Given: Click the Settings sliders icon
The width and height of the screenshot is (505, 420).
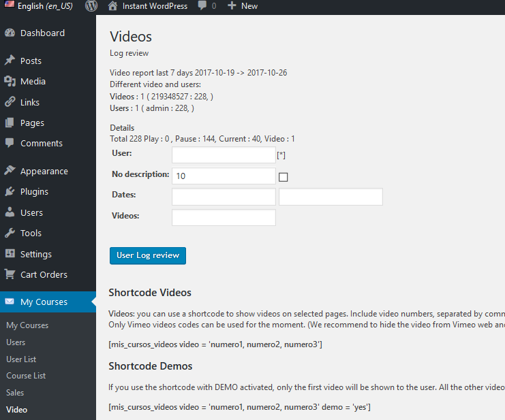Looking at the screenshot, I should pyautogui.click(x=10, y=254).
